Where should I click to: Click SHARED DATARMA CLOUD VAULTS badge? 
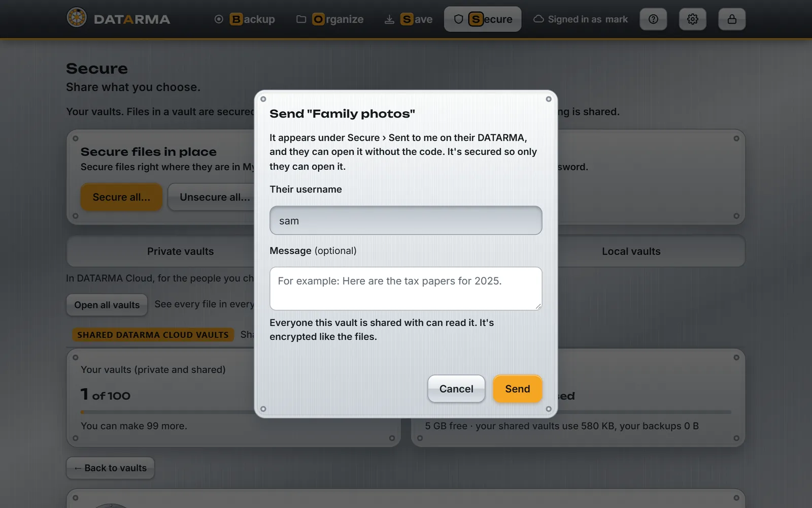153,335
